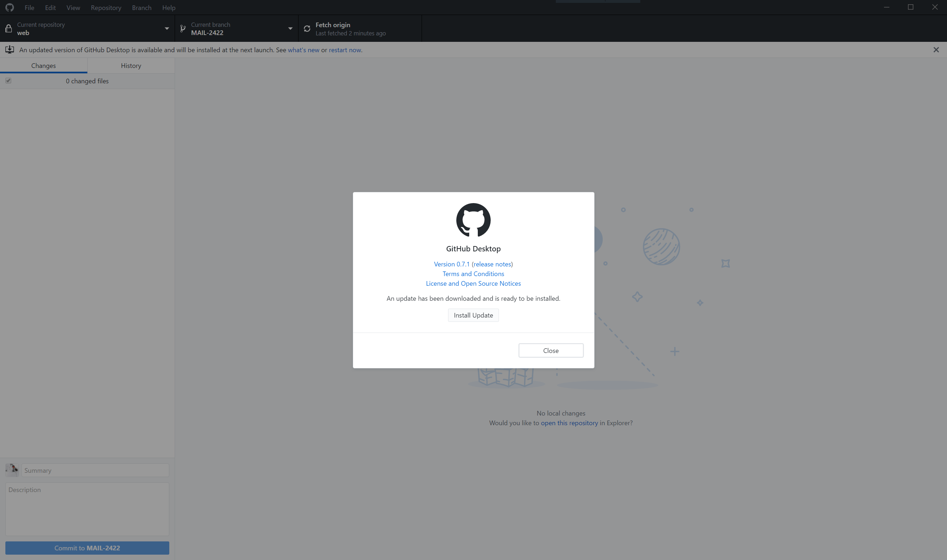Open the release notes link
The width and height of the screenshot is (947, 560).
click(x=491, y=264)
